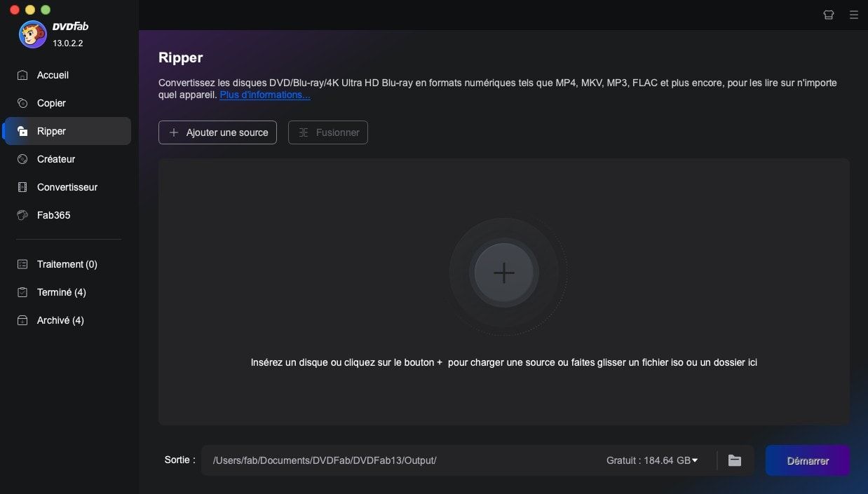This screenshot has width=868, height=494.
Task: Click the large plus source loader circle
Action: 504,273
